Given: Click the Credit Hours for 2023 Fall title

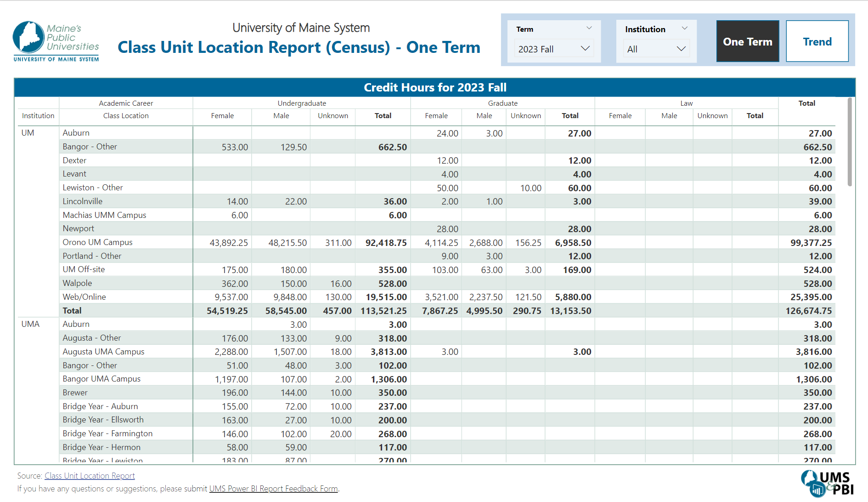Looking at the screenshot, I should coord(435,87).
